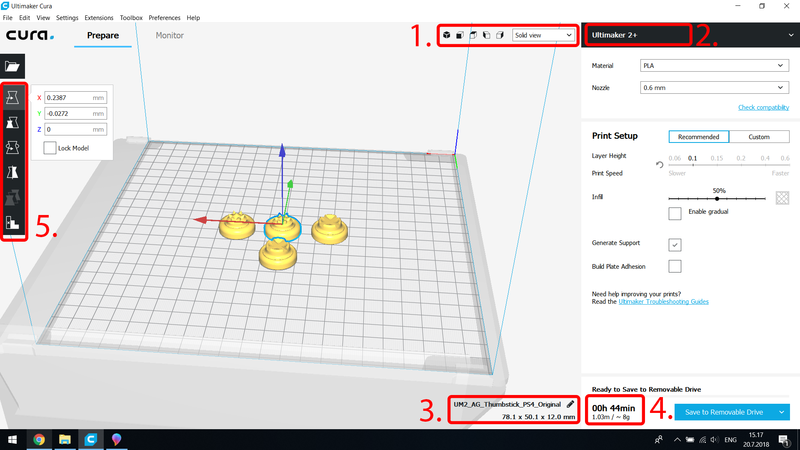
Task: Select the Mirror tool
Action: point(13,172)
